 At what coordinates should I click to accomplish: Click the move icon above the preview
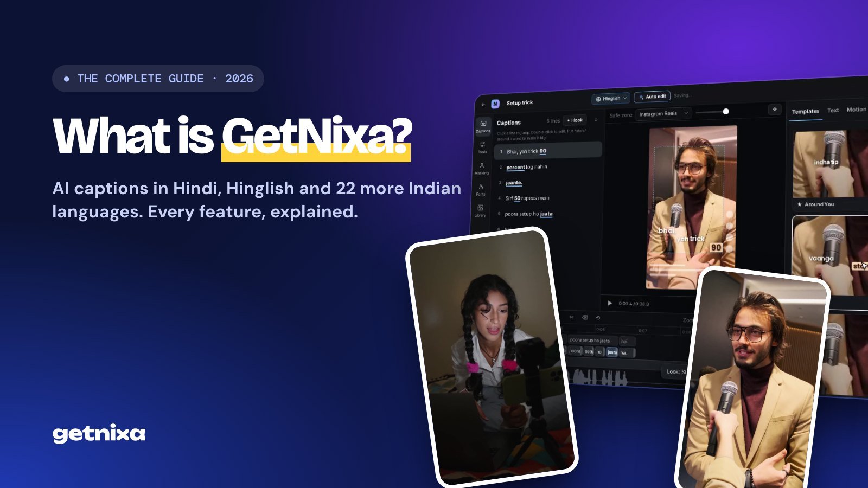775,110
